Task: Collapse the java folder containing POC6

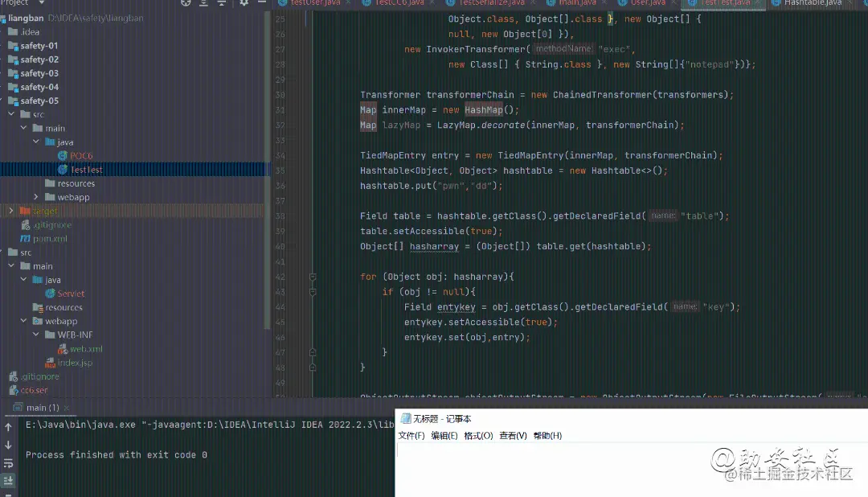Action: (36, 142)
